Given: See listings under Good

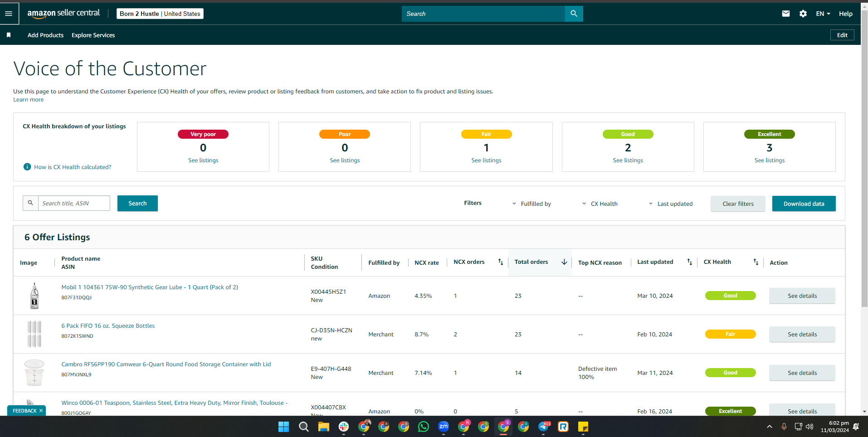Looking at the screenshot, I should click(x=628, y=160).
